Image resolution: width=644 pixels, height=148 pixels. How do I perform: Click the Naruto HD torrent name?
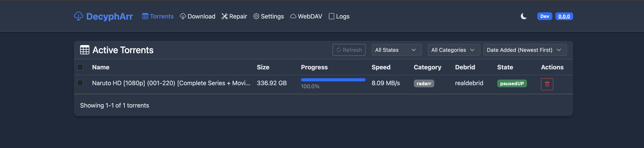click(x=171, y=83)
